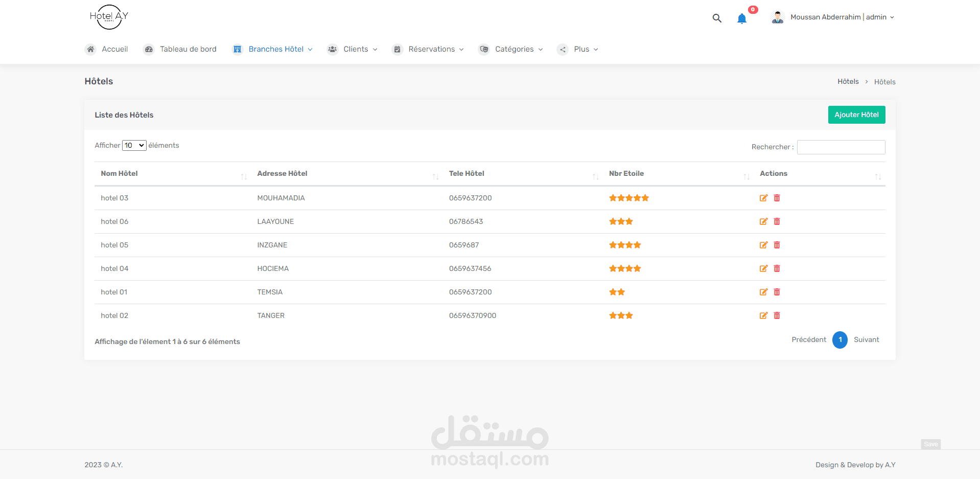Viewport: 980px width, 479px height.
Task: Click the Clients group icon
Action: [x=333, y=50]
